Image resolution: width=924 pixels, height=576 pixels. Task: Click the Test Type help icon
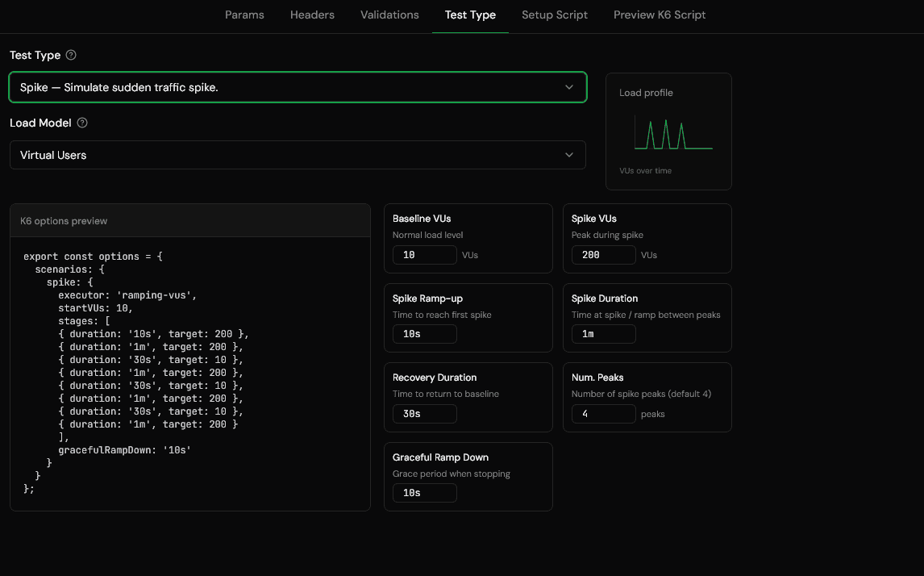coord(71,55)
